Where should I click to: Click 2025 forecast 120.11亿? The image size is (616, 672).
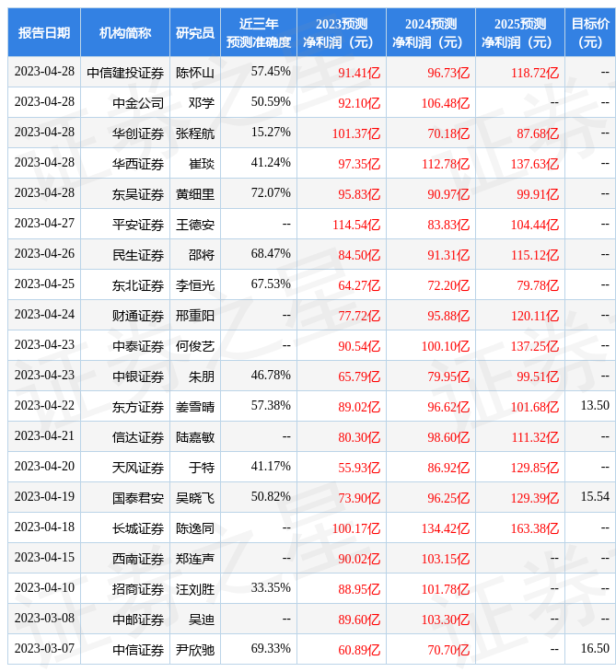(535, 317)
